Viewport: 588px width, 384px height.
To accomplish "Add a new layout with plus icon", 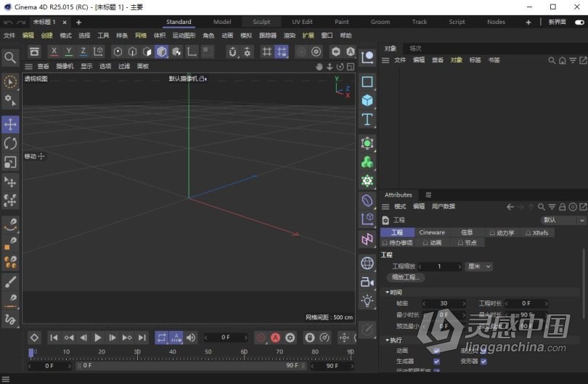I will (528, 23).
